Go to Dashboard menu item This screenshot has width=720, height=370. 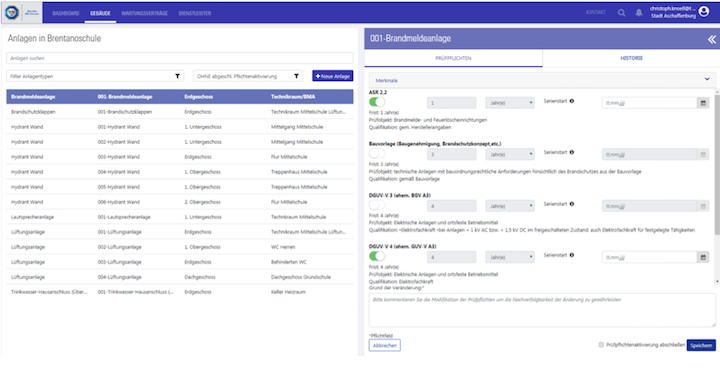point(66,13)
